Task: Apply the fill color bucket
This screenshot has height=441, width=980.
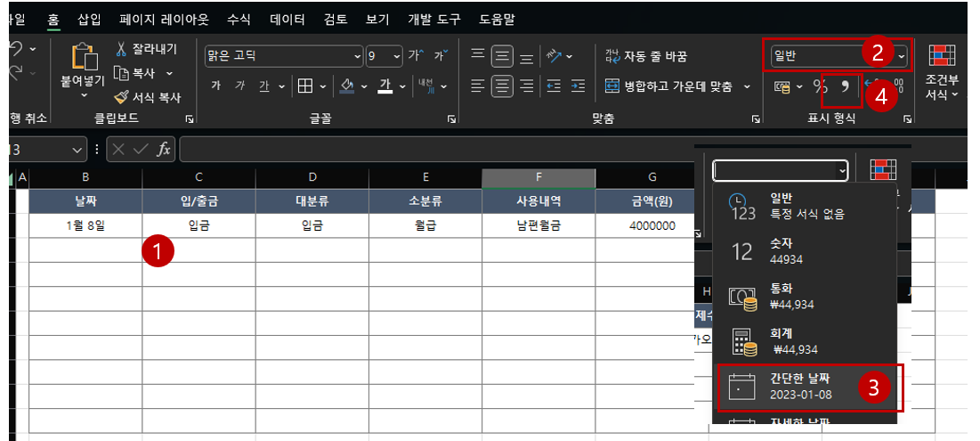Action: (x=347, y=86)
